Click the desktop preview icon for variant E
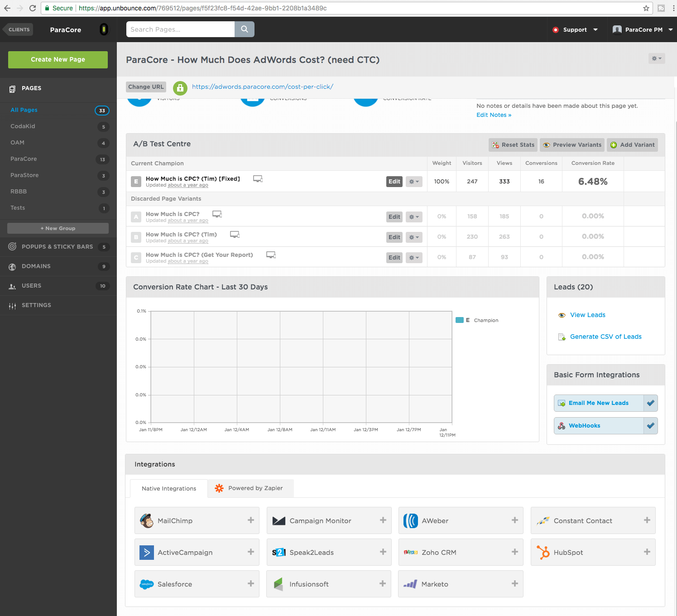 click(x=258, y=179)
